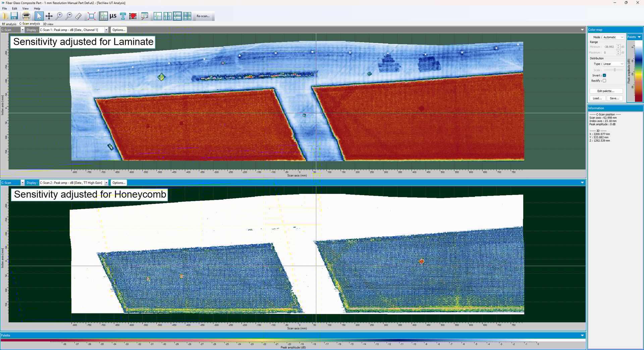Switch to the RF analysis tab

pyautogui.click(x=9, y=24)
